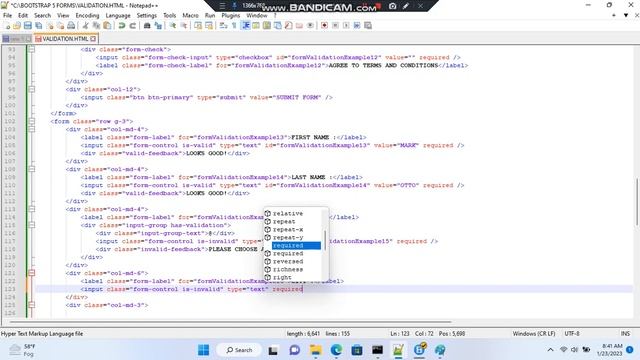The image size is (640, 360).
Task: Collapse the fold marker at line 121
Action: (31, 273)
